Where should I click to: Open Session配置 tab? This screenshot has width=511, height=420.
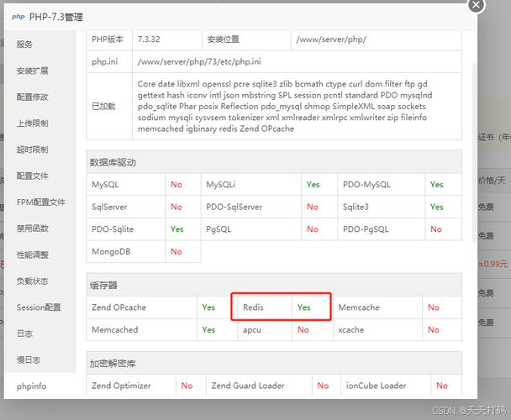pos(39,307)
